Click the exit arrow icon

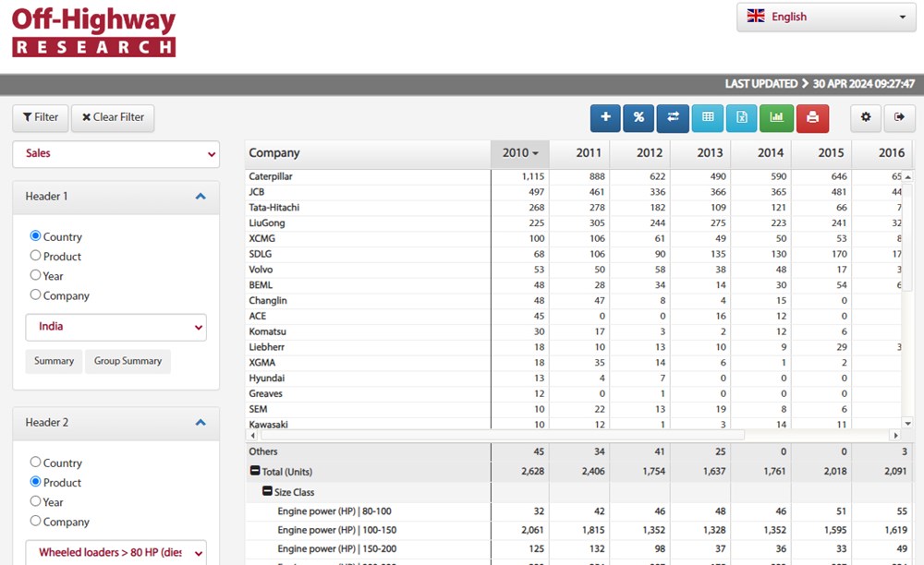tap(898, 118)
